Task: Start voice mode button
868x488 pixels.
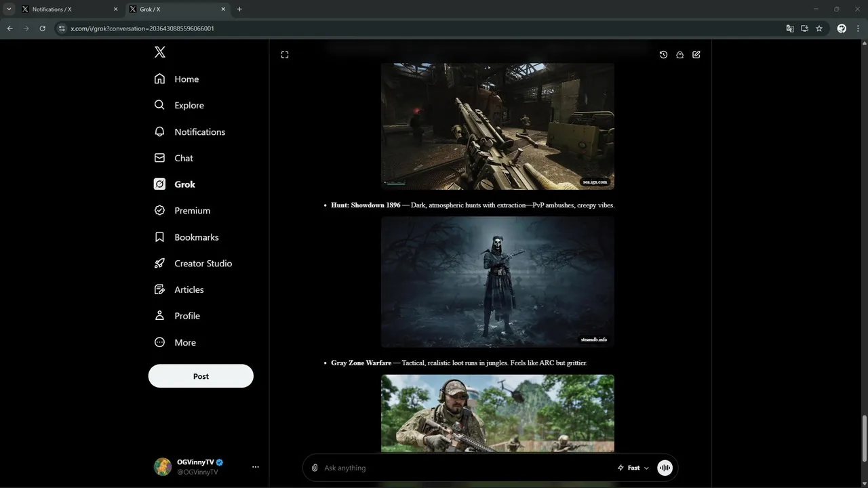Action: 665,468
